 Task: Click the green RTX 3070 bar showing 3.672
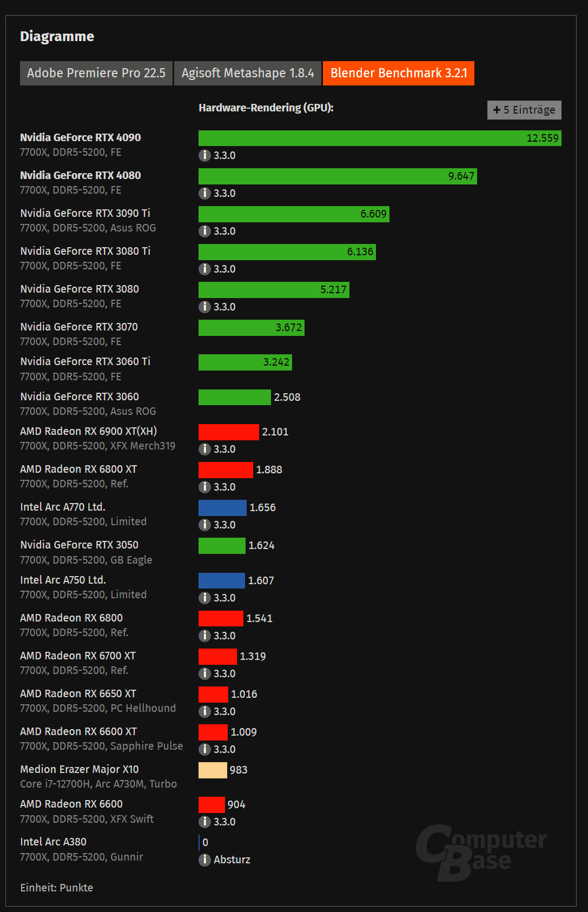pos(252,327)
